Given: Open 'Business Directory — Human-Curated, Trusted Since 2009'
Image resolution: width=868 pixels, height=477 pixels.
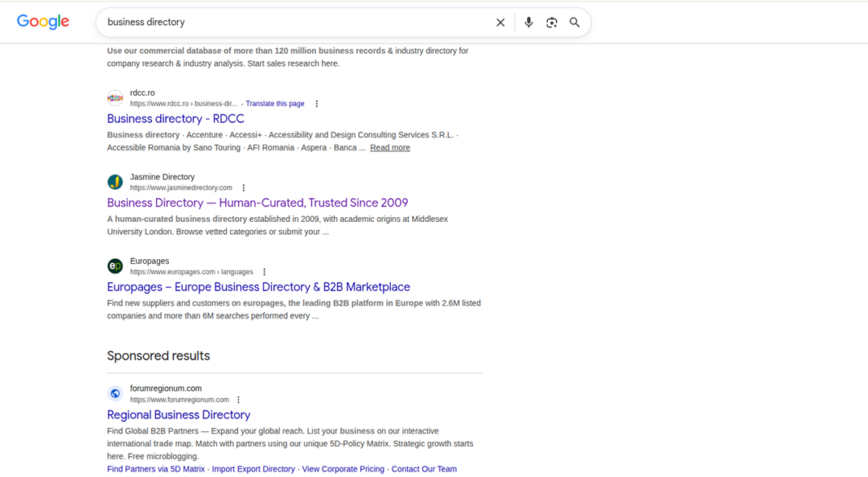Looking at the screenshot, I should point(258,202).
